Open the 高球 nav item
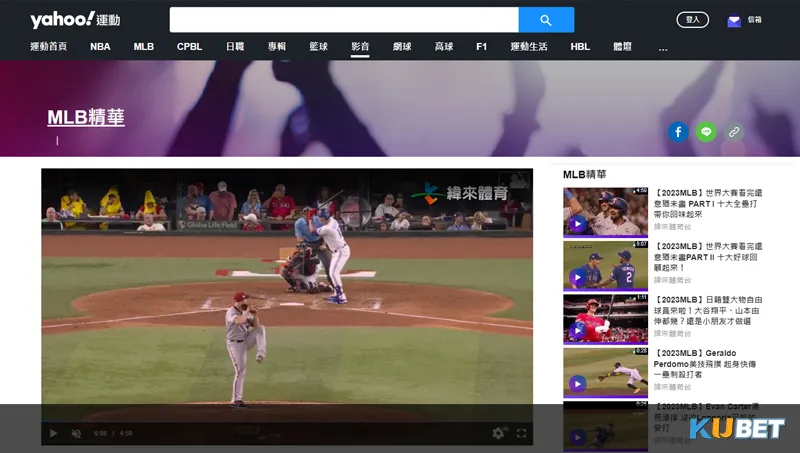Viewport: 800px width, 453px height. pyautogui.click(x=444, y=46)
